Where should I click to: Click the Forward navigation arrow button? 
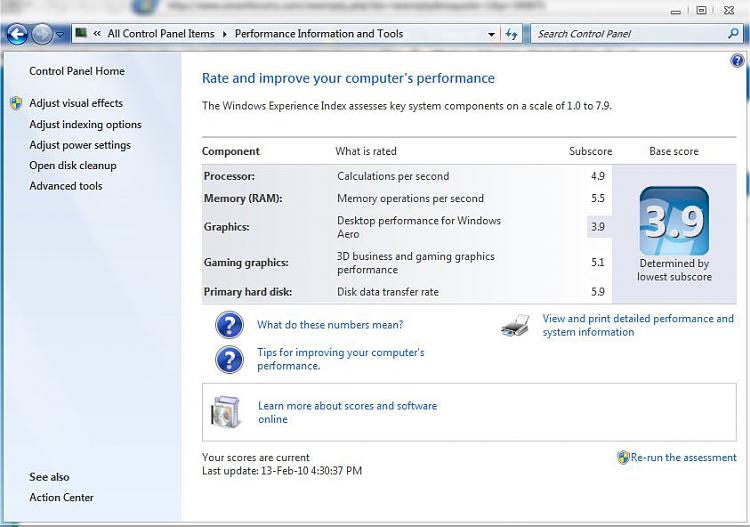(x=42, y=34)
